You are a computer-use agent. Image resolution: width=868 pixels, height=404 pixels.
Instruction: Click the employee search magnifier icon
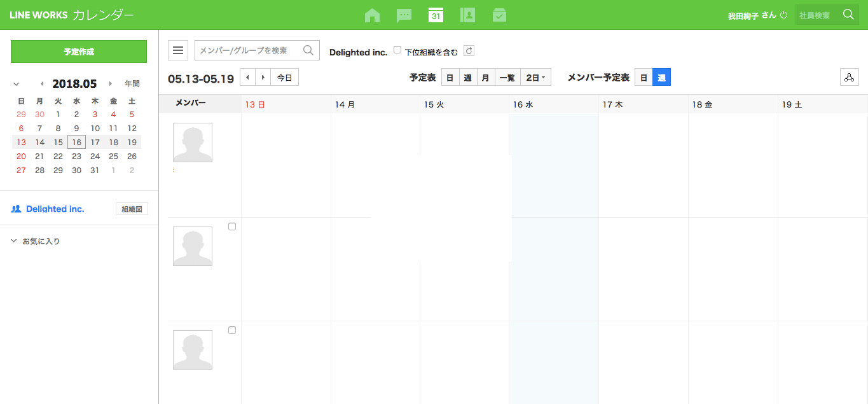848,15
